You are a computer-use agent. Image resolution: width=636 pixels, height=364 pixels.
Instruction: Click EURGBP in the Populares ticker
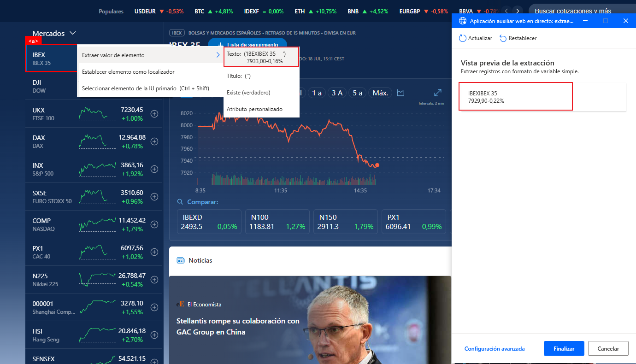tap(424, 11)
